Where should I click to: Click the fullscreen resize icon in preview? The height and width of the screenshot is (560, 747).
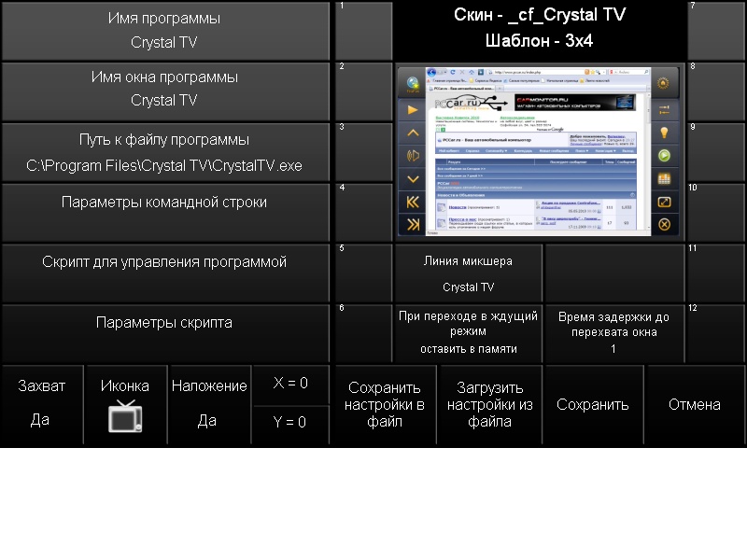click(664, 202)
